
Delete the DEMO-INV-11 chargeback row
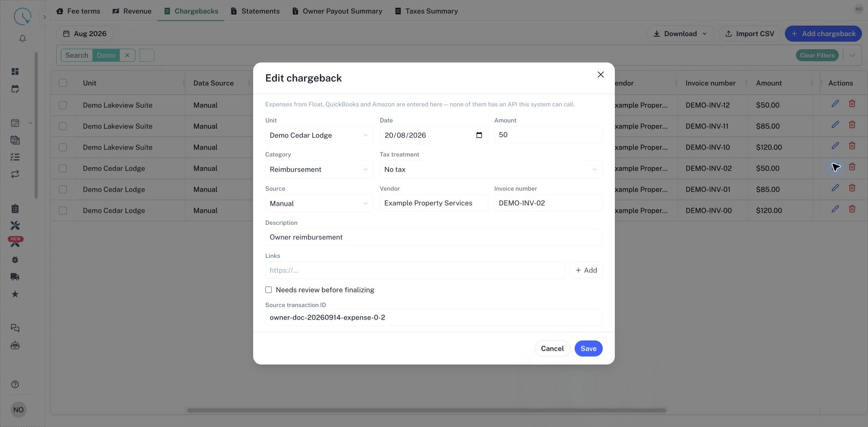[x=852, y=124]
